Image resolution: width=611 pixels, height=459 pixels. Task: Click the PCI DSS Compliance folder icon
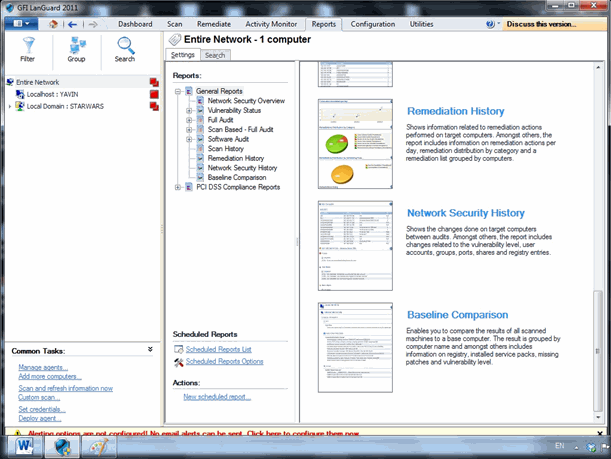(x=189, y=187)
